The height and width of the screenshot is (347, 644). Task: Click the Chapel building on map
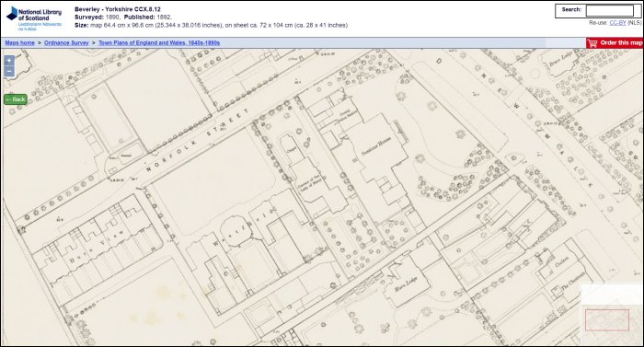click(292, 150)
